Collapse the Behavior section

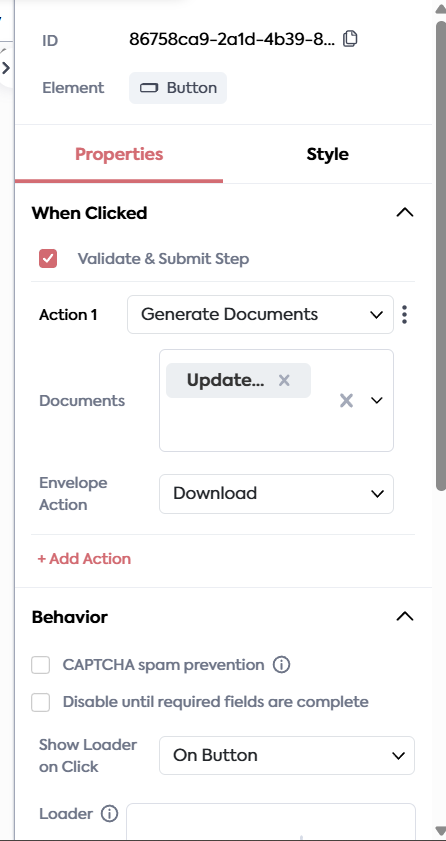click(x=405, y=617)
